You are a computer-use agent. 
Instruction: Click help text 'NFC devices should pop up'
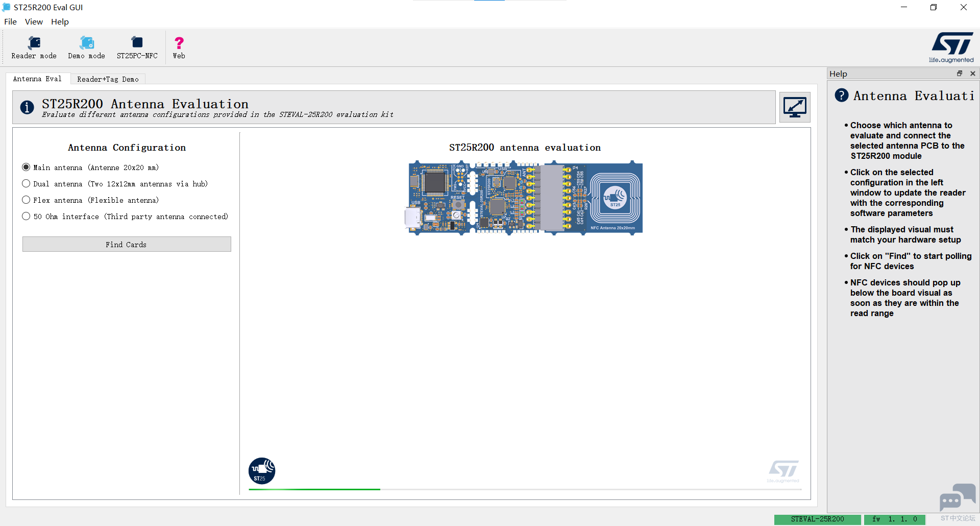[905, 298]
